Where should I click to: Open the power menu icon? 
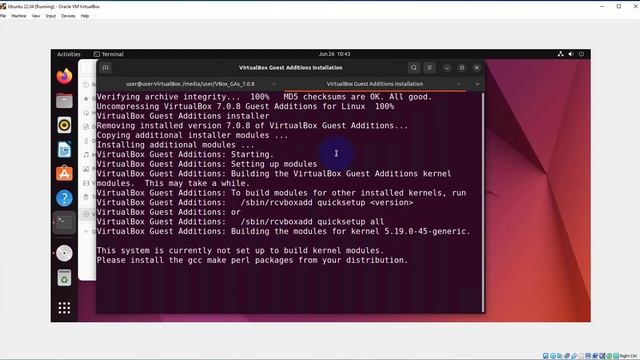581,54
